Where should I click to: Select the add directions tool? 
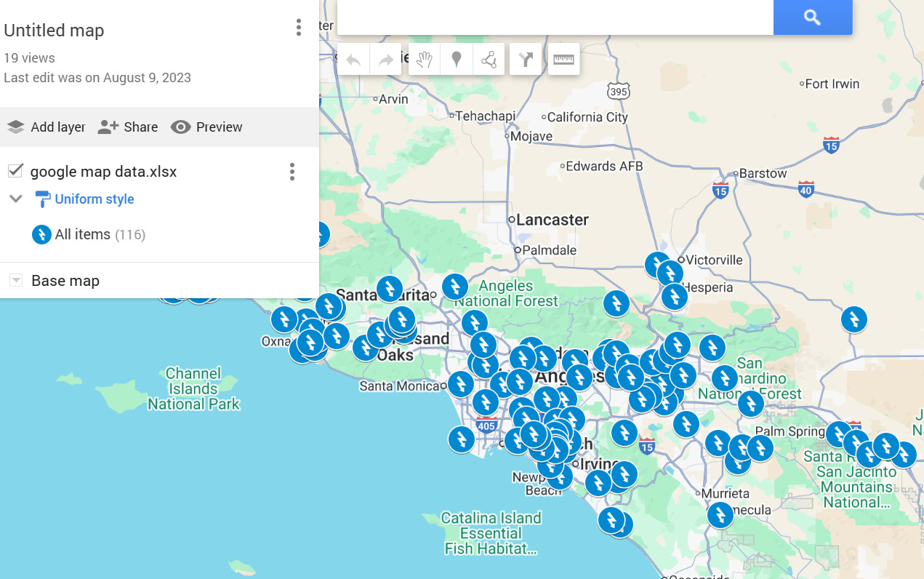[x=526, y=60]
